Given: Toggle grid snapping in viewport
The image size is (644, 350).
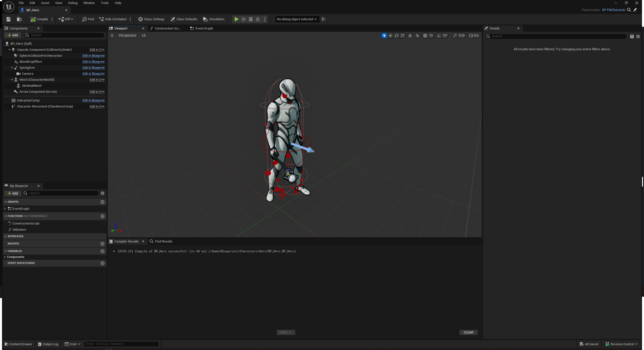Looking at the screenshot, I should pyautogui.click(x=425, y=35).
